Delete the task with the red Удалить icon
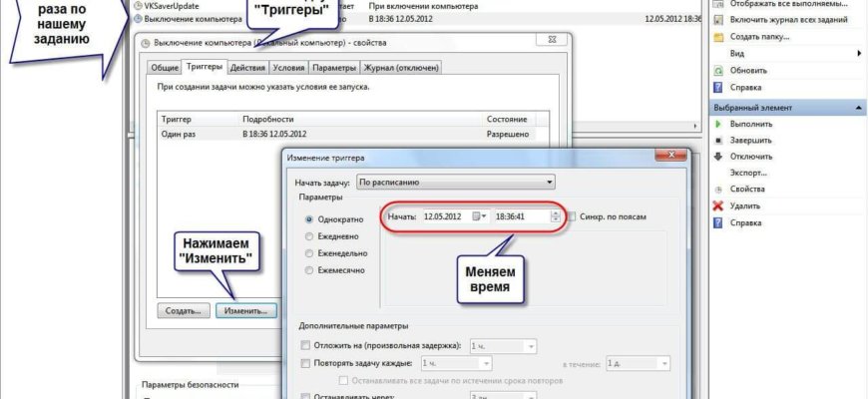This screenshot has height=399, width=868. pos(718,205)
